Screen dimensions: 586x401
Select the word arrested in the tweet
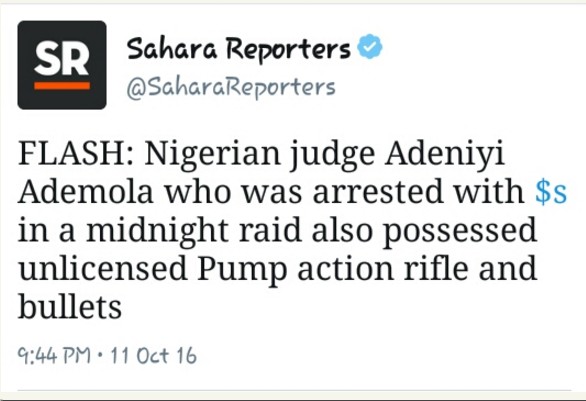pos(377,192)
